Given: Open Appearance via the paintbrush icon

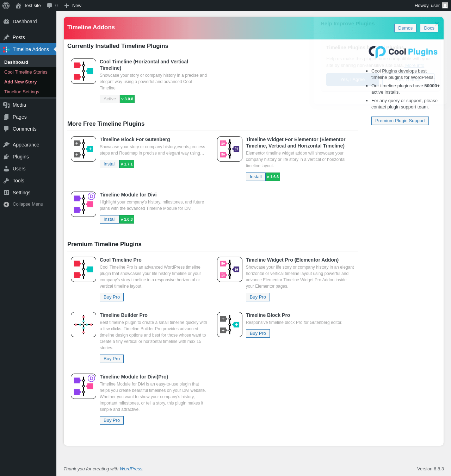Looking at the screenshot, I should coord(6,145).
